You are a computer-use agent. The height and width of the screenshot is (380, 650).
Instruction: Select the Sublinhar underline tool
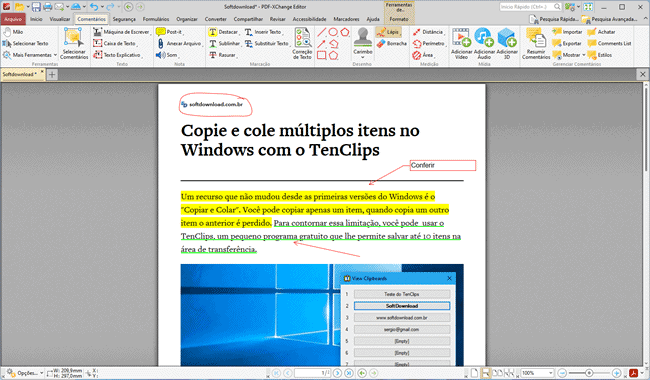[x=225, y=44]
